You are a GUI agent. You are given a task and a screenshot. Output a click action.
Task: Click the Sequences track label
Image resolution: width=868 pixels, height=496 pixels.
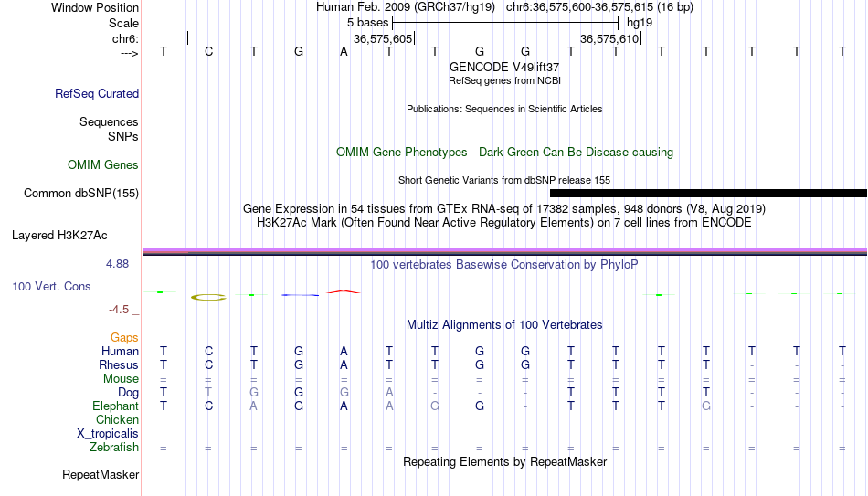coord(109,121)
